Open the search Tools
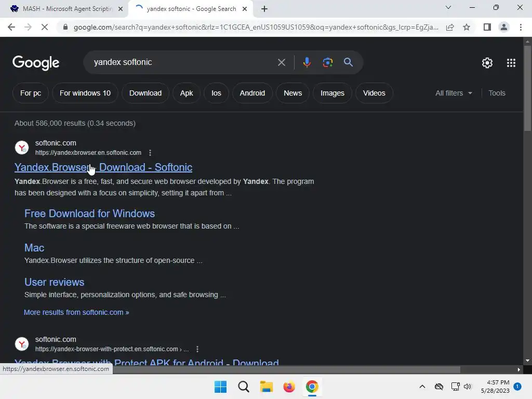Screen dimensions: 532x399 pos(497,93)
